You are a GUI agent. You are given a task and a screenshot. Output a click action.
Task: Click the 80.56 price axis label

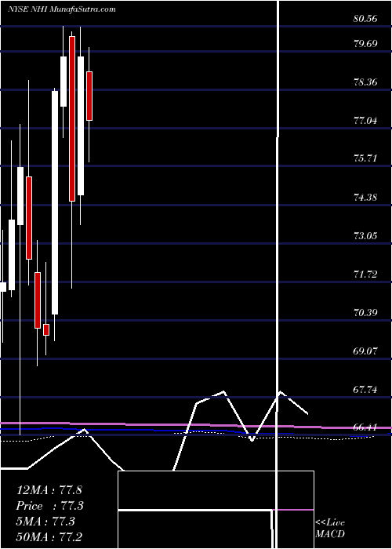365,19
